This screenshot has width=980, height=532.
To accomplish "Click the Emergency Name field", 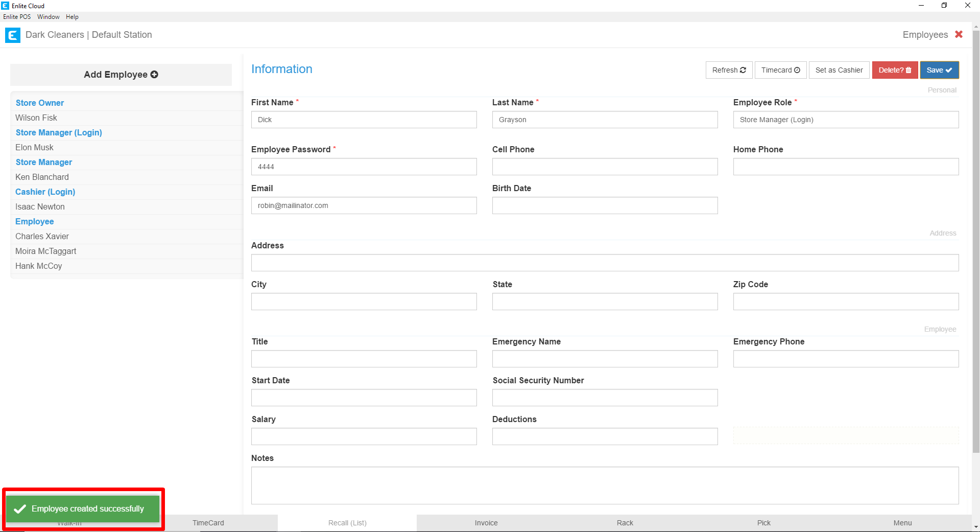I will point(605,359).
